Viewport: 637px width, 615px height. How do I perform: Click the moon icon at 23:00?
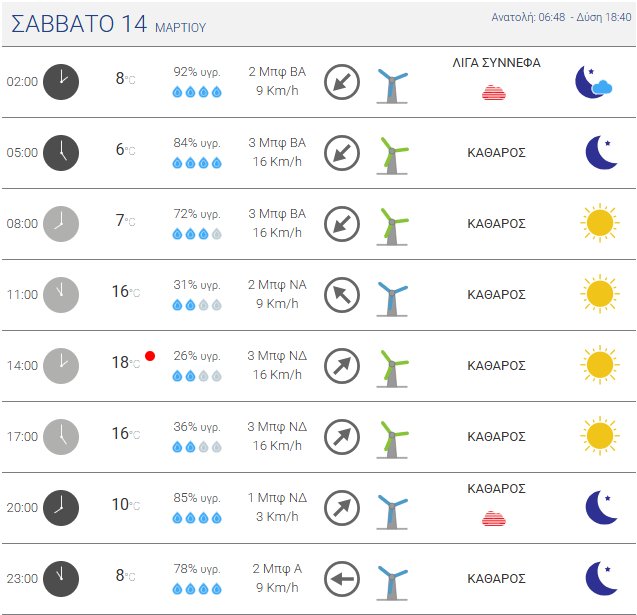[x=601, y=578]
